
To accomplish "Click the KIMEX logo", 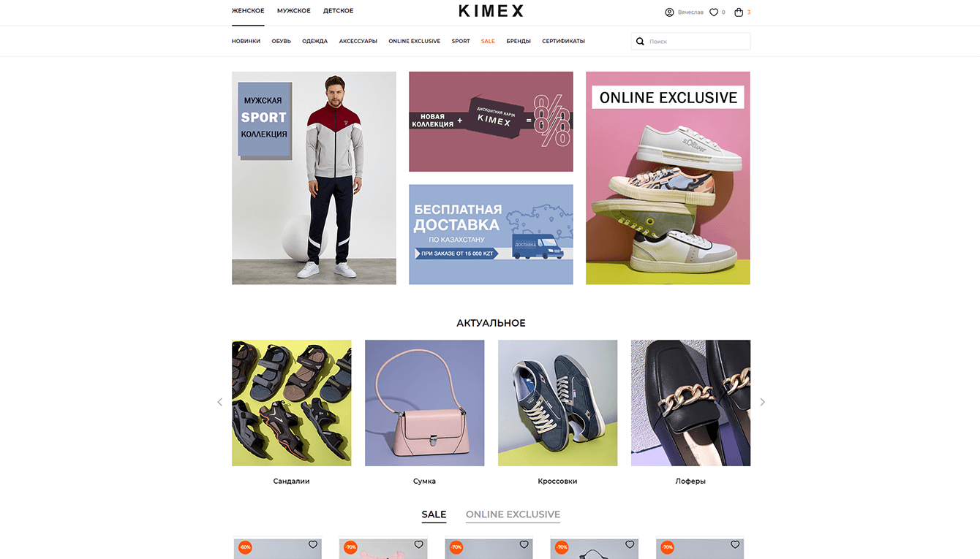I will click(491, 11).
